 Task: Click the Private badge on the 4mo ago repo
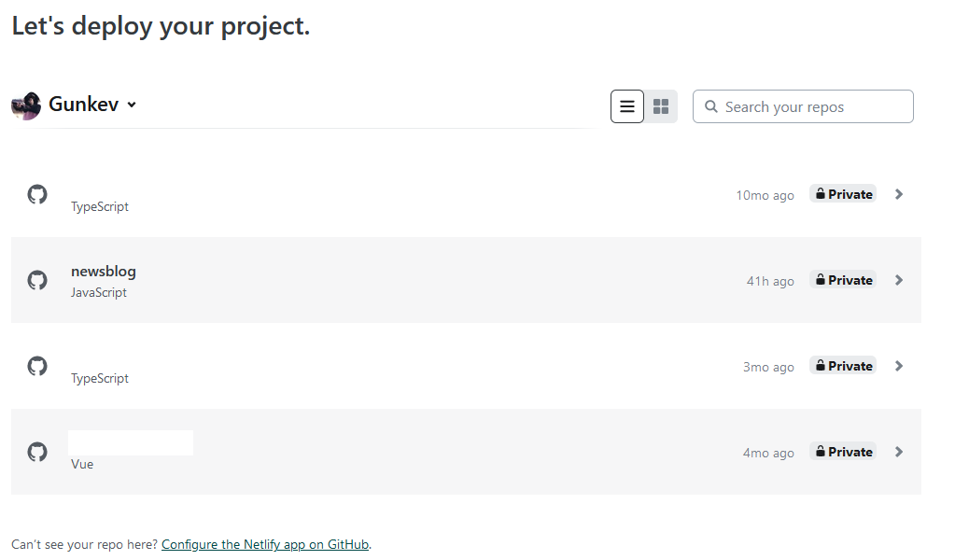click(x=842, y=451)
